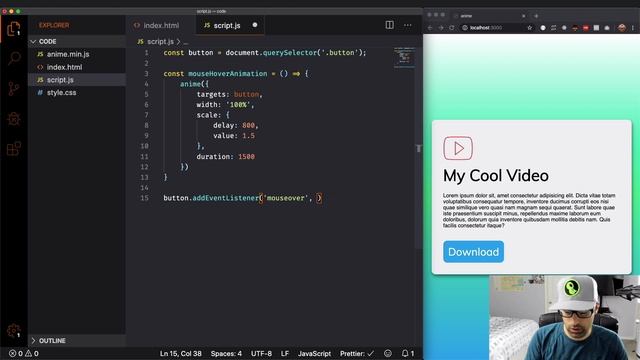Click addEventListener on line 15
Viewport: 640px width, 360px height.
(x=226, y=198)
